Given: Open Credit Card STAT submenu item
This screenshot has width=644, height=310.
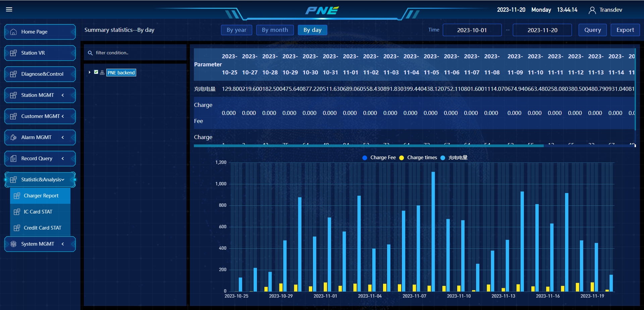Looking at the screenshot, I should (40, 228).
